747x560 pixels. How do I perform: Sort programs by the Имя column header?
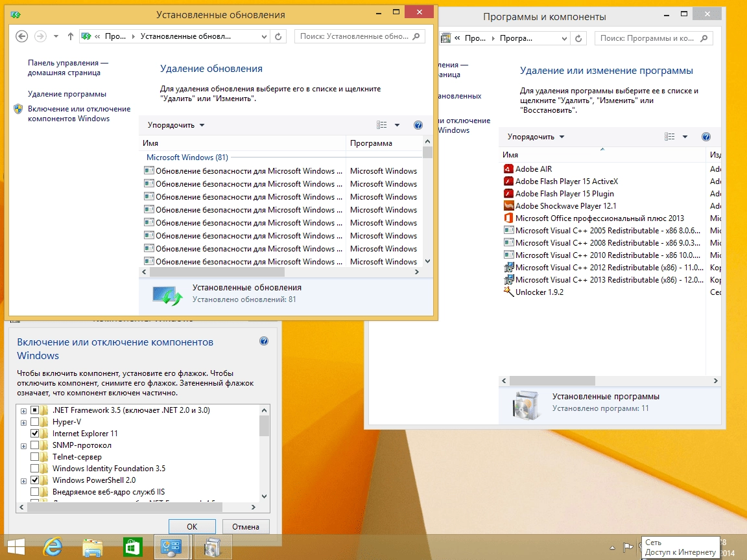click(602, 155)
